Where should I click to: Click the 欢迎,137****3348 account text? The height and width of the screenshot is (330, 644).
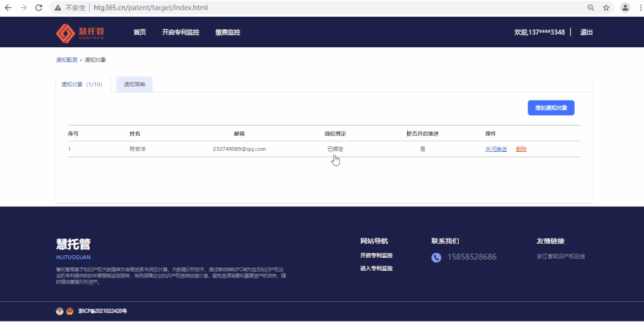pos(539,32)
